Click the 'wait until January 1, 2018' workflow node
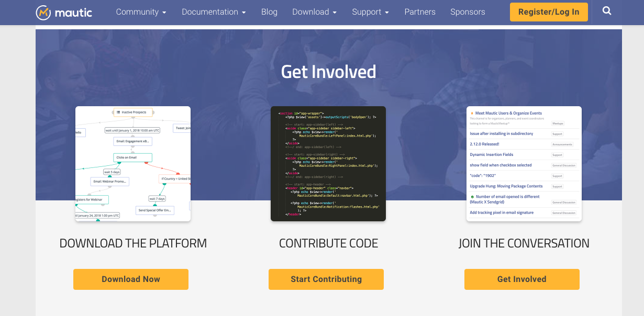 pos(132,130)
